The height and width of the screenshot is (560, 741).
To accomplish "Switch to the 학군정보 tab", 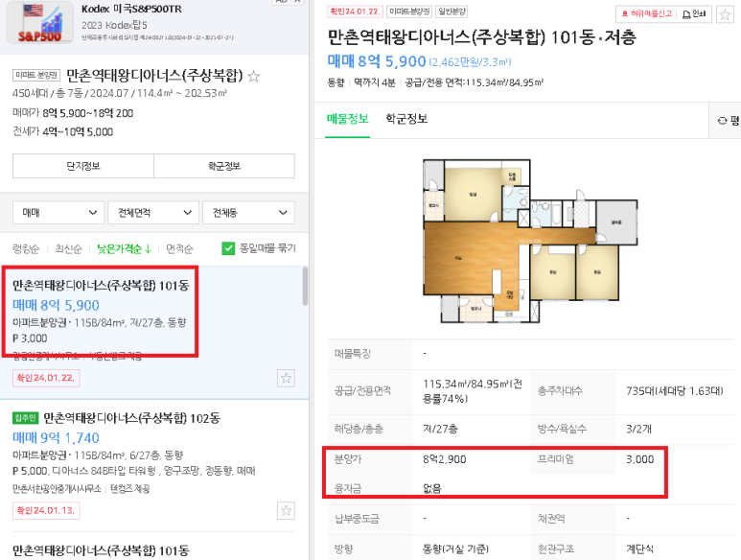I will [x=406, y=119].
